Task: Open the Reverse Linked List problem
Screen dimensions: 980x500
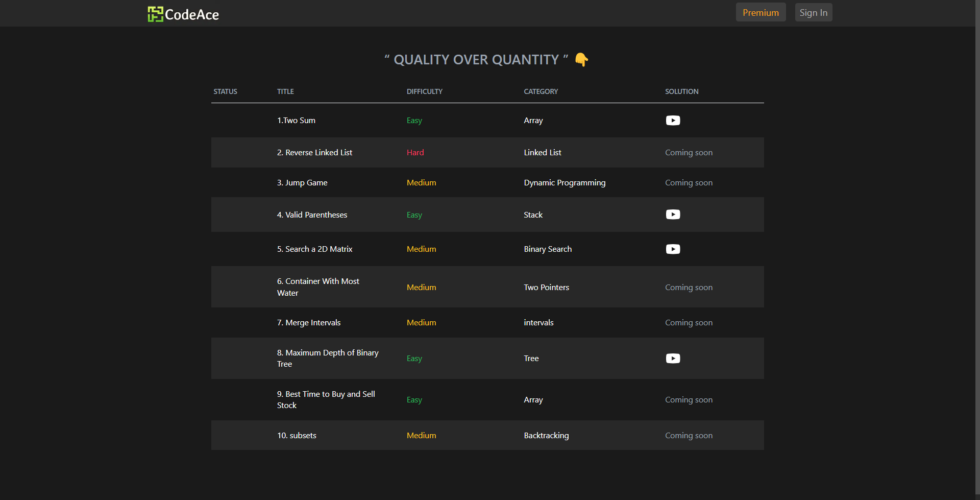Action: point(314,153)
